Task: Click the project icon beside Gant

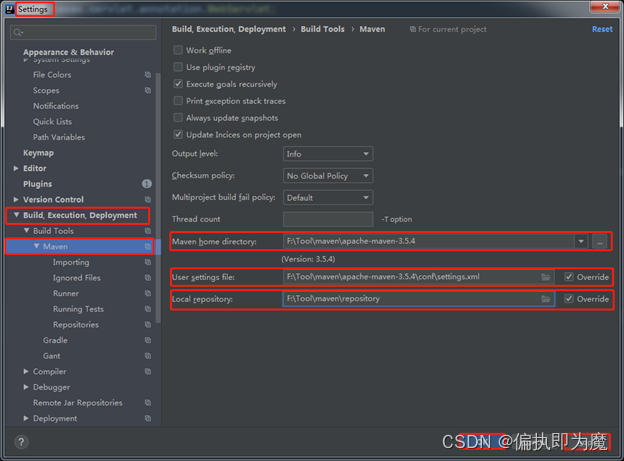Action: point(148,356)
